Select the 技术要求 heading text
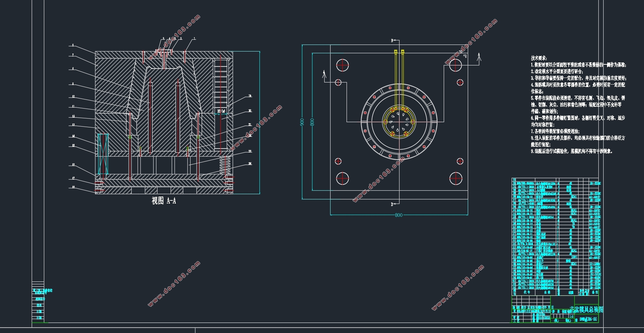 [x=539, y=58]
